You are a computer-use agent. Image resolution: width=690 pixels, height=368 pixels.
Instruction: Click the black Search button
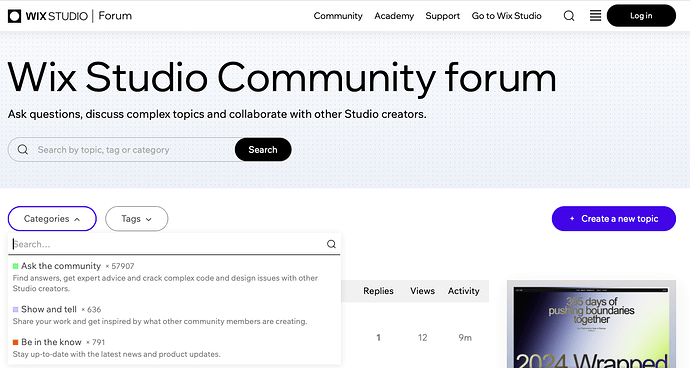point(263,150)
